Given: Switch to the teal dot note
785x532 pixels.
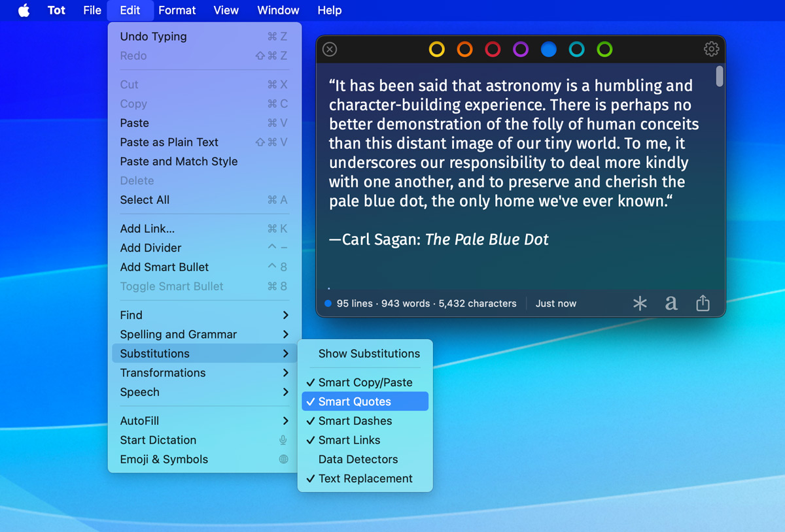Looking at the screenshot, I should tap(576, 49).
